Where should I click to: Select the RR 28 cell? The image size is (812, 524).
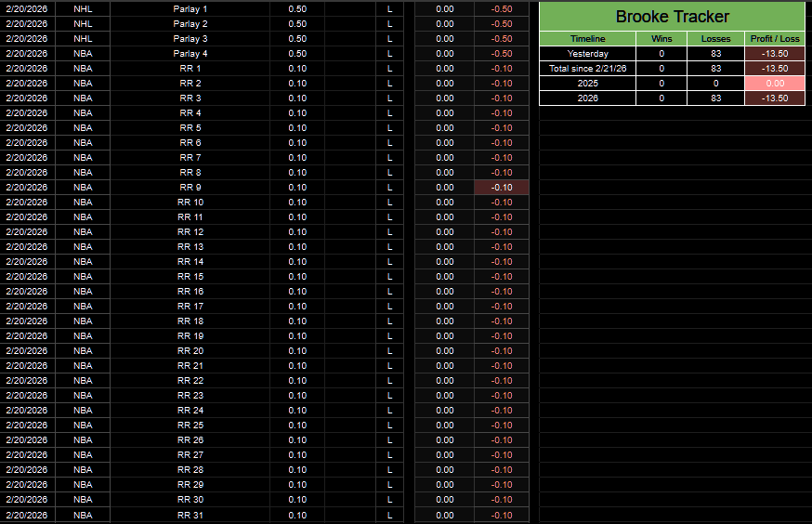190,469
